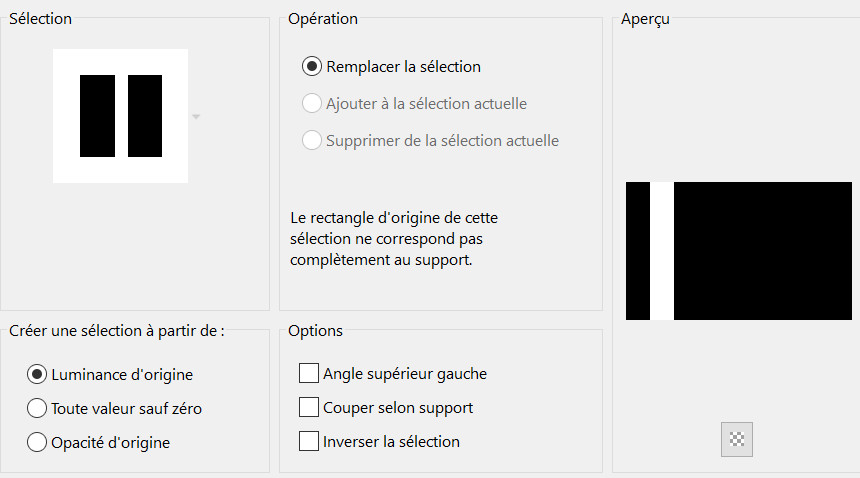Click the large black area of the preview

tap(760, 251)
